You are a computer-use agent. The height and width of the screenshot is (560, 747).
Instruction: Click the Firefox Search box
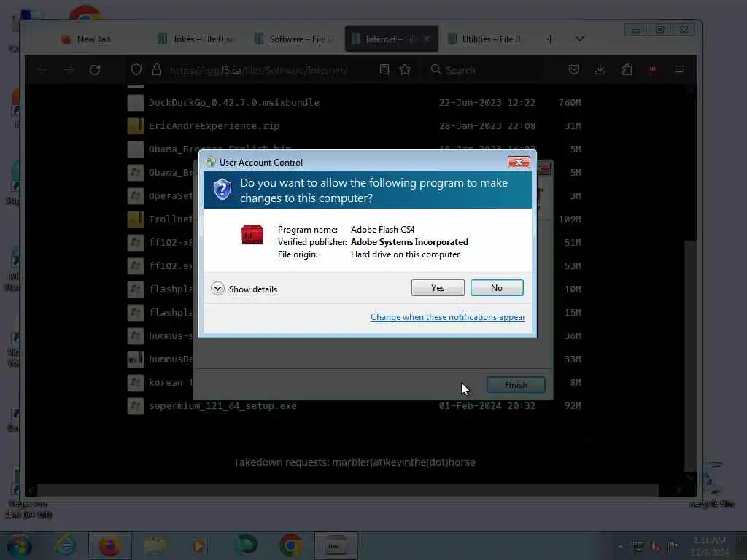click(486, 70)
